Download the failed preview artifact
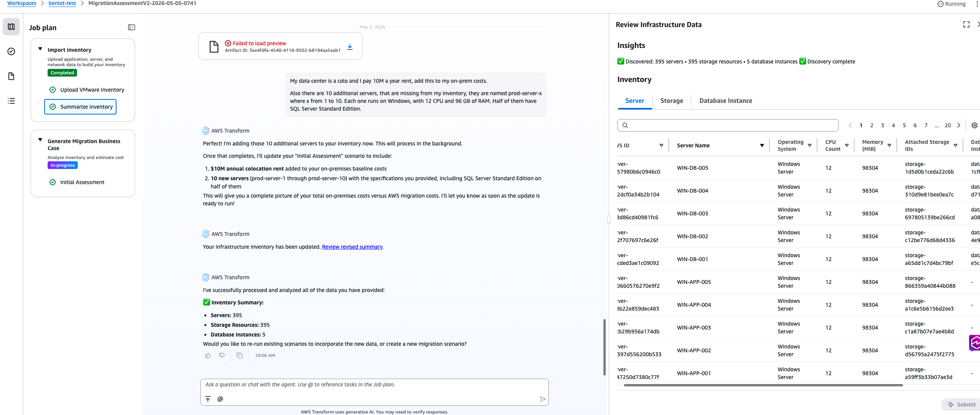This screenshot has height=415, width=980. (350, 47)
